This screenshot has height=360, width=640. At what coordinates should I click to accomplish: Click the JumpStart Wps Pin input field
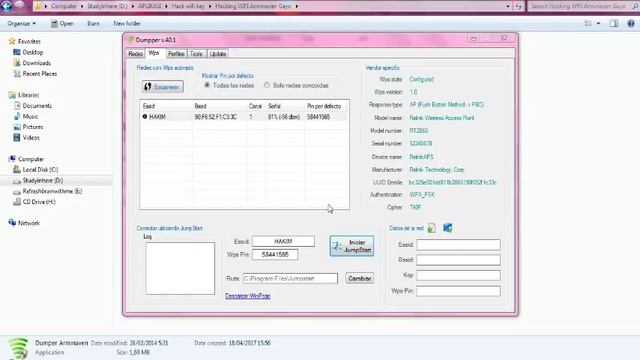tap(275, 255)
